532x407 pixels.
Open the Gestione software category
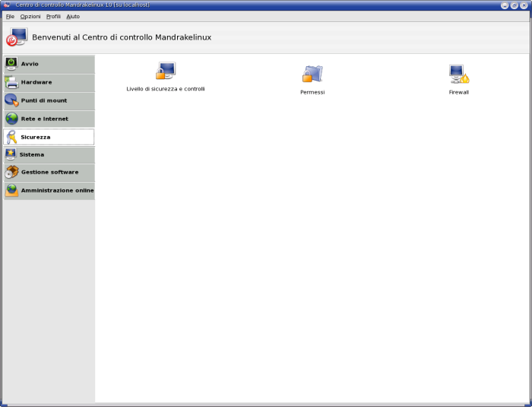[49, 172]
